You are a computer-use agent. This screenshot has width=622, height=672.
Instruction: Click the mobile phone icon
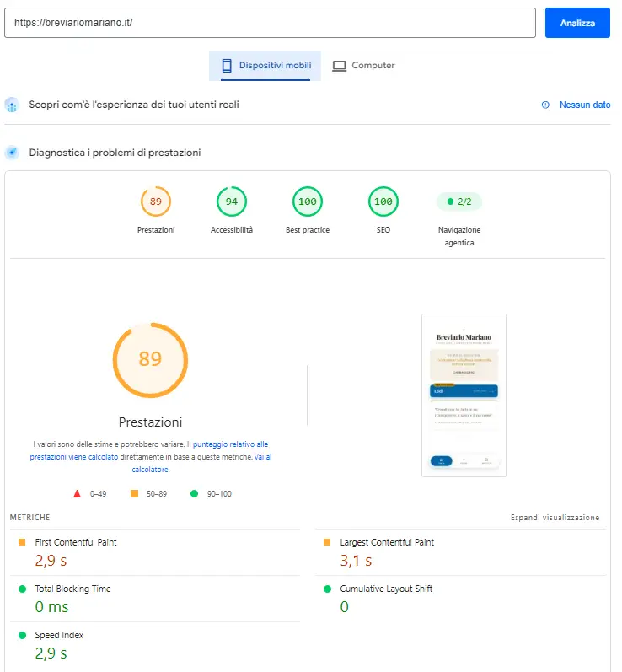click(x=227, y=66)
